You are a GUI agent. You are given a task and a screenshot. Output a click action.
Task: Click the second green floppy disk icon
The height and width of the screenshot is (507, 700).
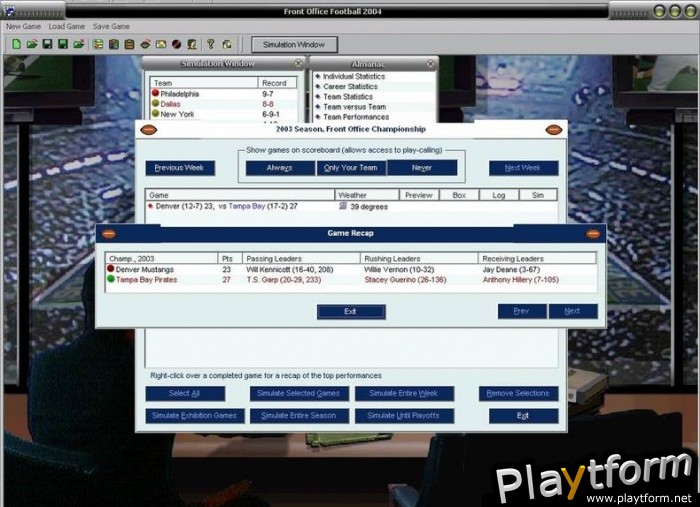click(63, 44)
